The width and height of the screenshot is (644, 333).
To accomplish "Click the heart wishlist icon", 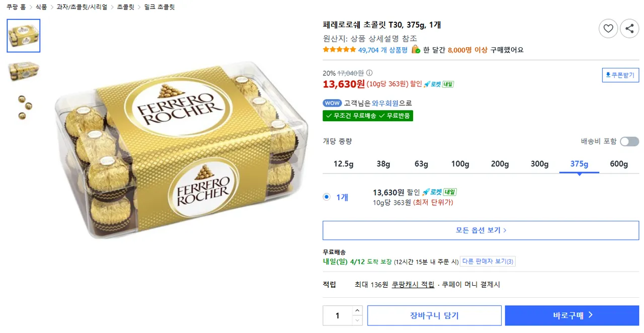I will pyautogui.click(x=608, y=29).
